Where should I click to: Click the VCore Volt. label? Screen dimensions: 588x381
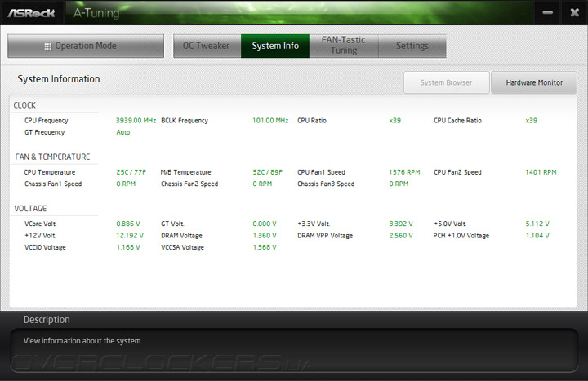coord(41,224)
